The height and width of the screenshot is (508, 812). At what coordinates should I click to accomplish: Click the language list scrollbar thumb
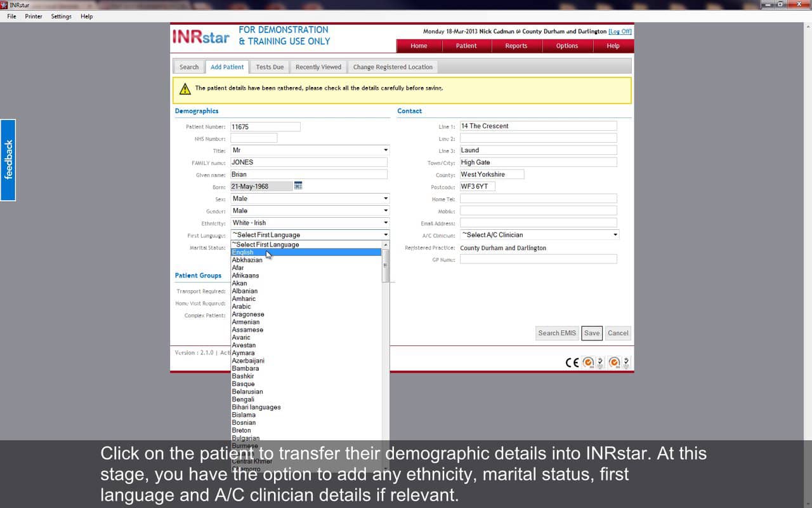pos(385,265)
